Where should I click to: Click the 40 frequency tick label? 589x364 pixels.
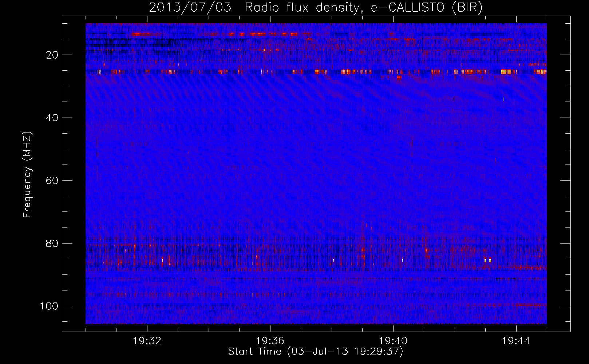52,118
